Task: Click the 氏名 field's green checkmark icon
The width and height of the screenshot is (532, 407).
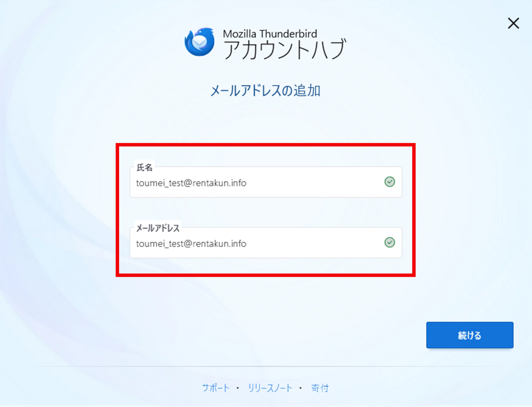Action: 389,182
